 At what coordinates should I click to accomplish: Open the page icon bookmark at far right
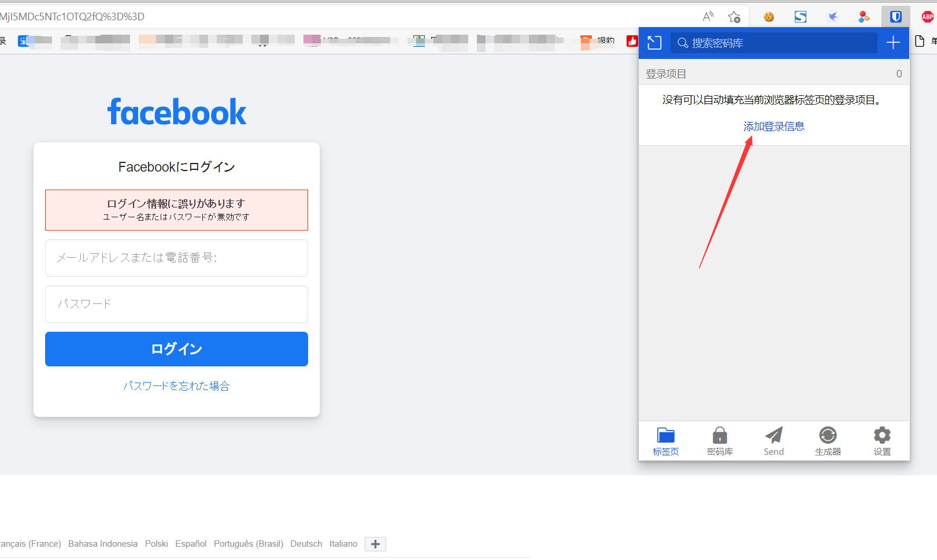click(920, 41)
